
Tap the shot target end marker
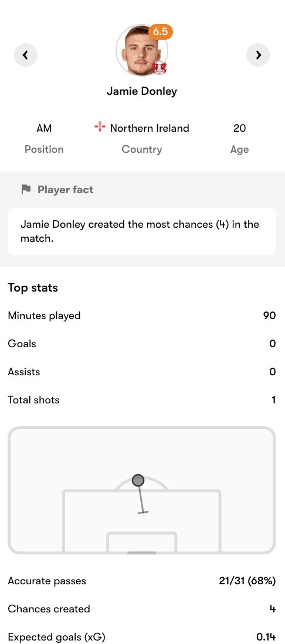coord(142,513)
